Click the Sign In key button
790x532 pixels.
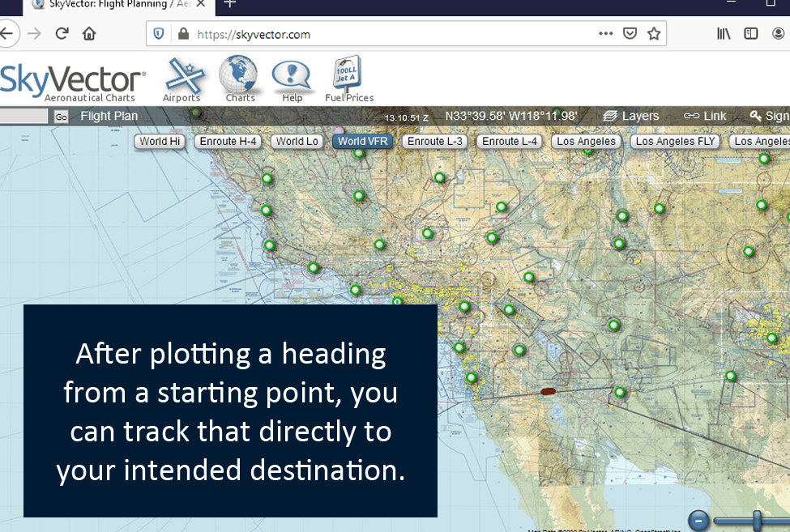pos(770,116)
